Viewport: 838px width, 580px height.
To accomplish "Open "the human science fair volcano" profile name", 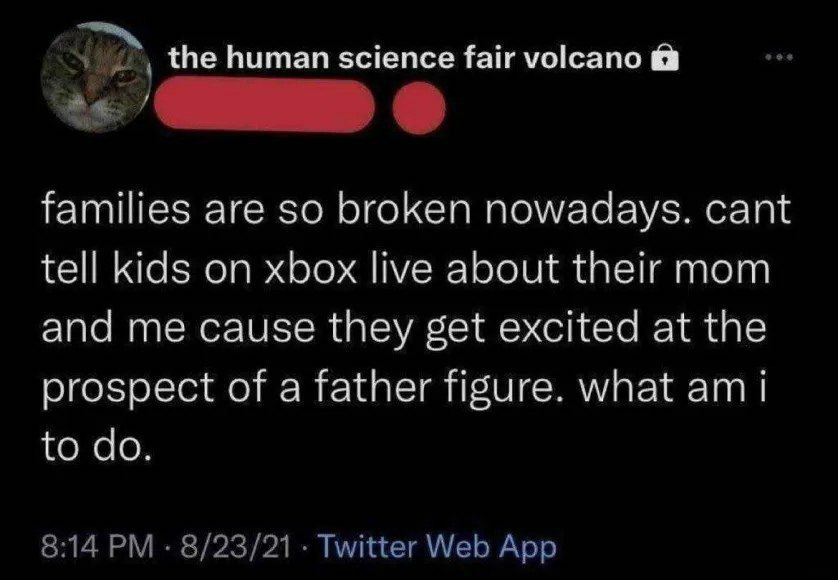I will pos(404,59).
